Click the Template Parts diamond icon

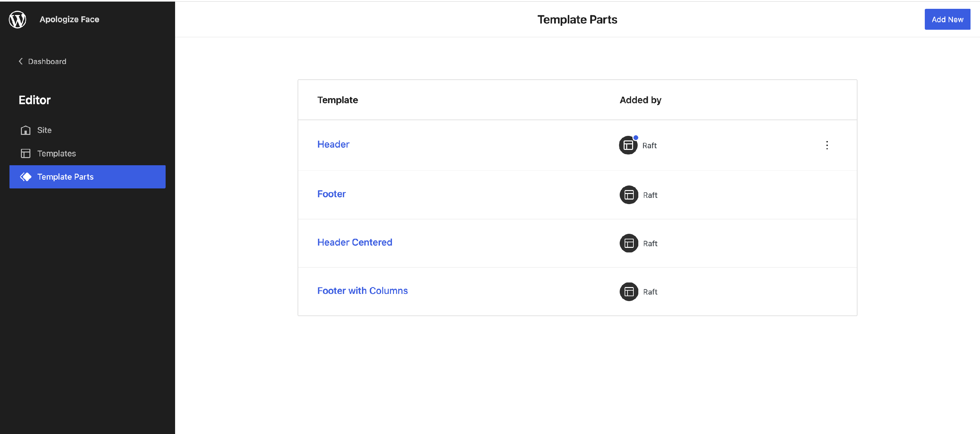point(25,177)
